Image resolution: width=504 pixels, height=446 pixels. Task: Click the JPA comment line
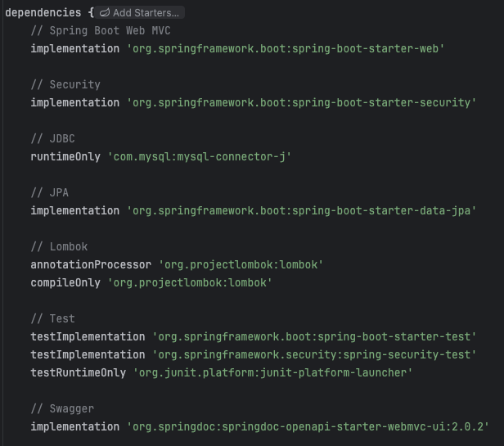(x=50, y=193)
